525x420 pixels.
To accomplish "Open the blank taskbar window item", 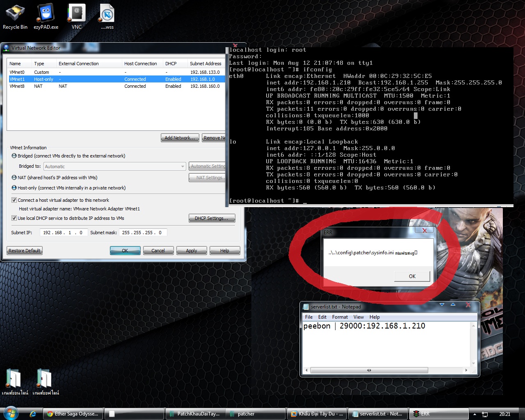I will point(134,414).
